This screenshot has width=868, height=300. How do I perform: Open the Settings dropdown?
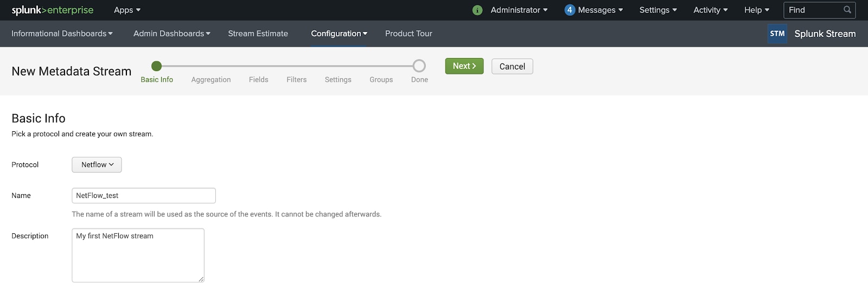(658, 10)
